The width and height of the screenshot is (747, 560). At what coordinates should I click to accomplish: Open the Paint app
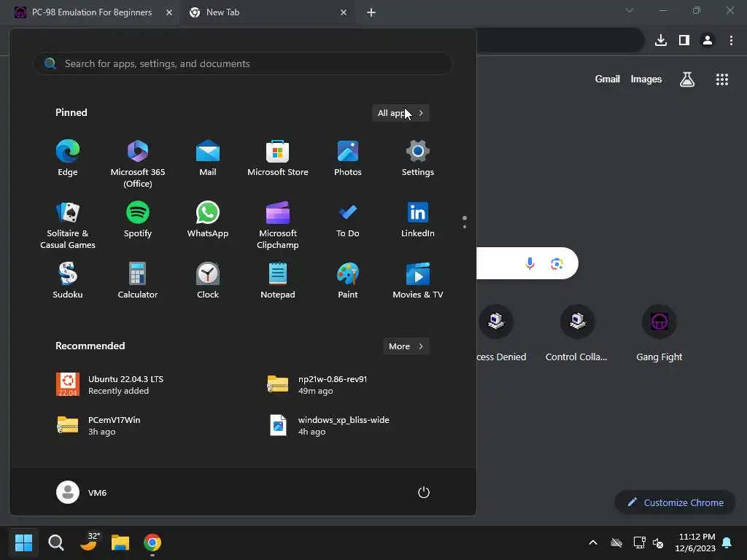coord(348,281)
